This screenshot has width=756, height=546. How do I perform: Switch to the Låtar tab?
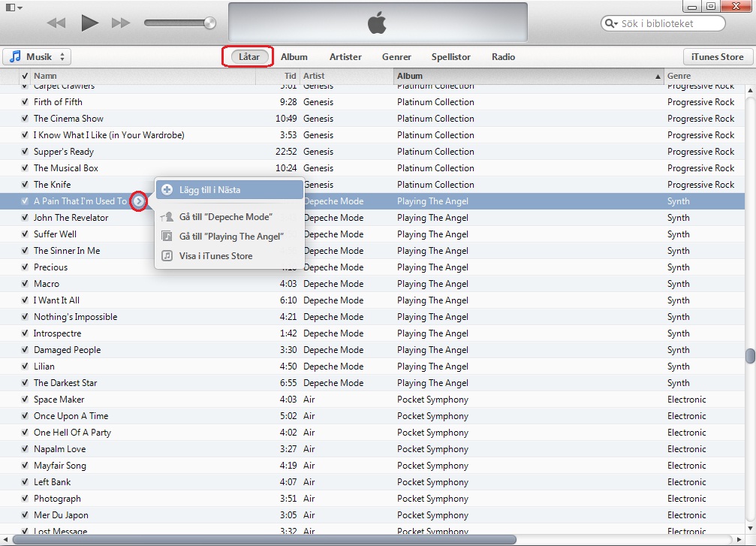[x=248, y=56]
